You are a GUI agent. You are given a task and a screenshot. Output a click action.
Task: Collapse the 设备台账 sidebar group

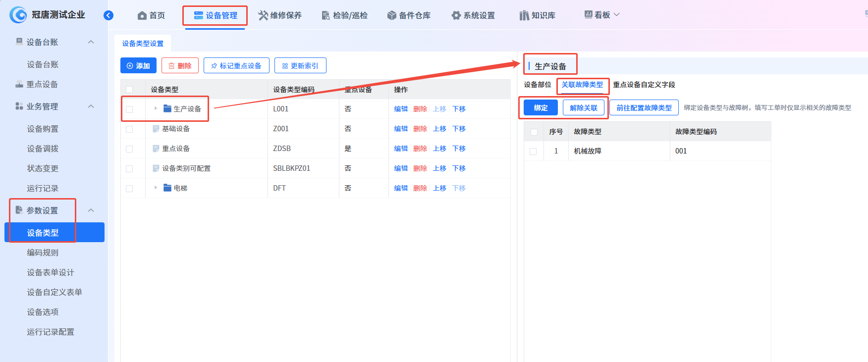point(91,42)
